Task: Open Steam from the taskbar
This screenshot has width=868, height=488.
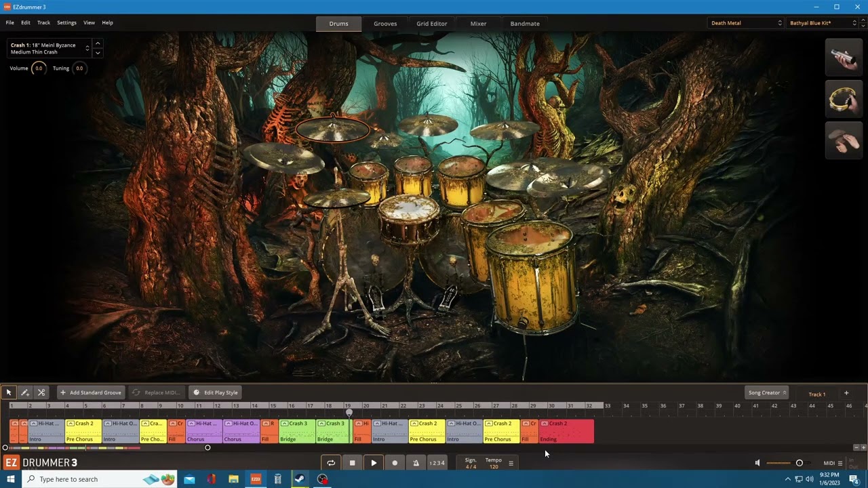Action: coord(299,479)
